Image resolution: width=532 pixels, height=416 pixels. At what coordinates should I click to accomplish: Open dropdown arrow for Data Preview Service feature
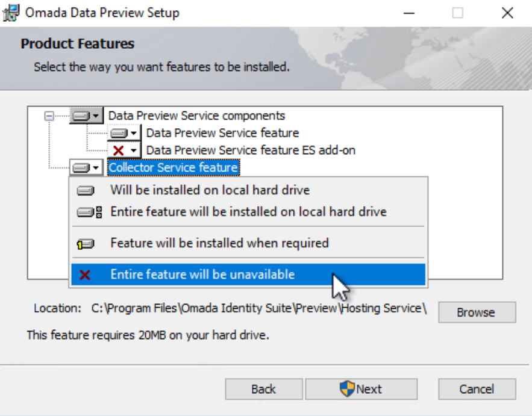click(x=134, y=133)
